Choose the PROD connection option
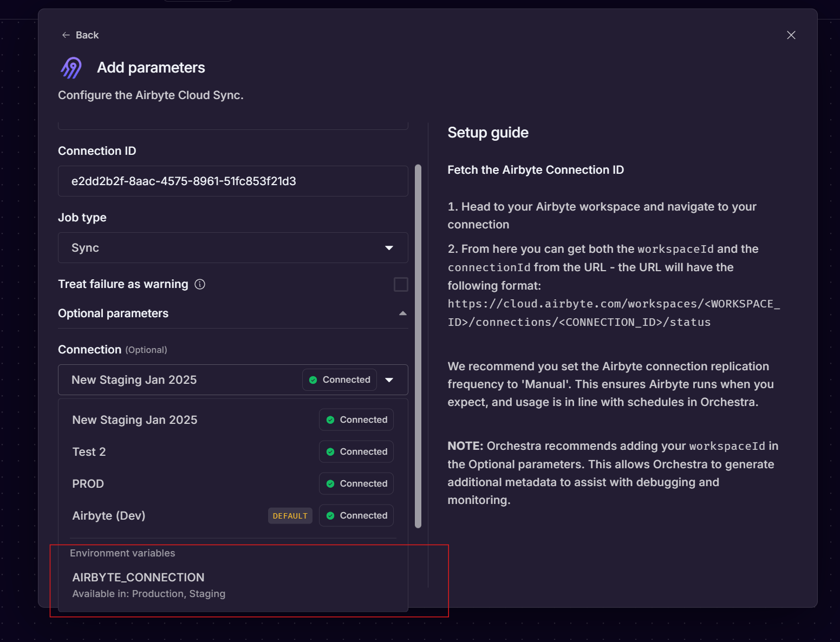Image resolution: width=840 pixels, height=642 pixels. [x=88, y=484]
